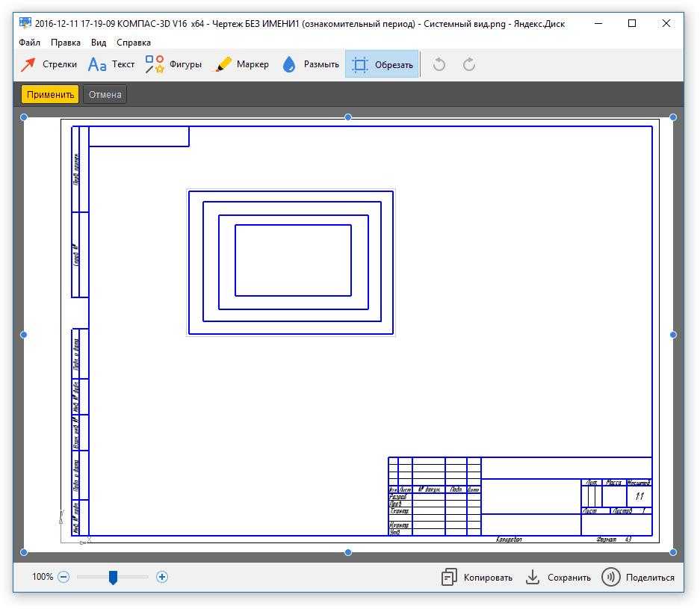Copy the image with Копировать
The height and width of the screenshot is (609, 700).
click(x=477, y=577)
